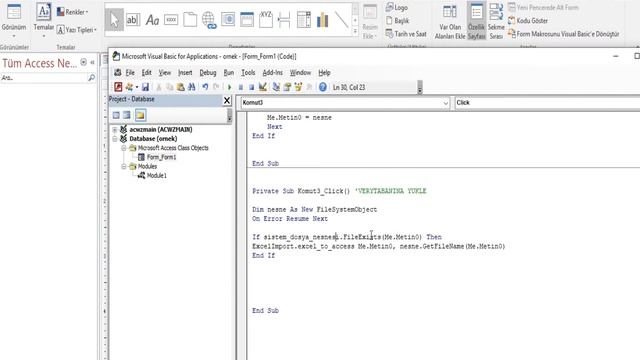The width and height of the screenshot is (640, 360).
Task: Open the Komut3 object dropdown
Action: (x=445, y=103)
